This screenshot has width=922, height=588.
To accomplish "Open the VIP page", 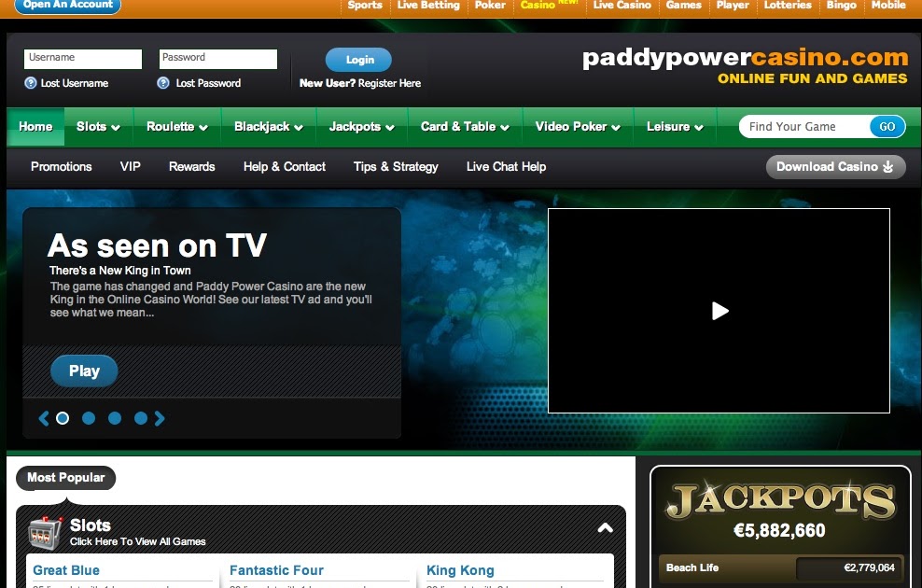I will (130, 167).
